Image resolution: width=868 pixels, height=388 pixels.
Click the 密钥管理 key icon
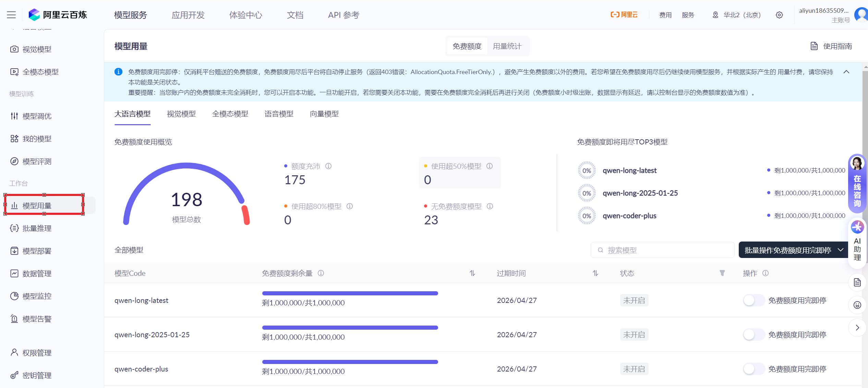coord(14,375)
